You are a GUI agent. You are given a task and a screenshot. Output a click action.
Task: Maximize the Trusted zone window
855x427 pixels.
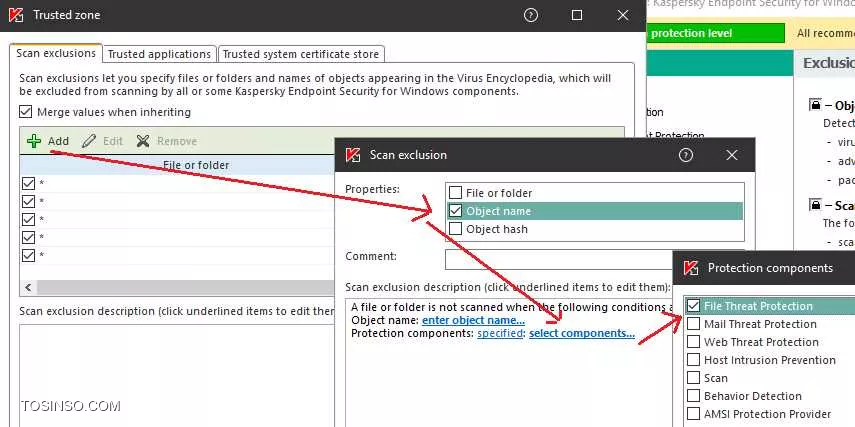click(577, 15)
